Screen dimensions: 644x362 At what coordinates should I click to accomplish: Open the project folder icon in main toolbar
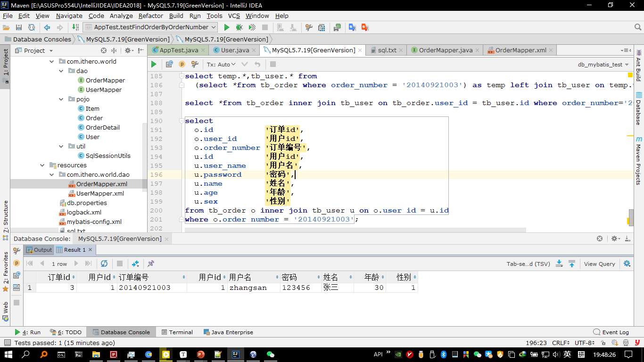pos(6,27)
